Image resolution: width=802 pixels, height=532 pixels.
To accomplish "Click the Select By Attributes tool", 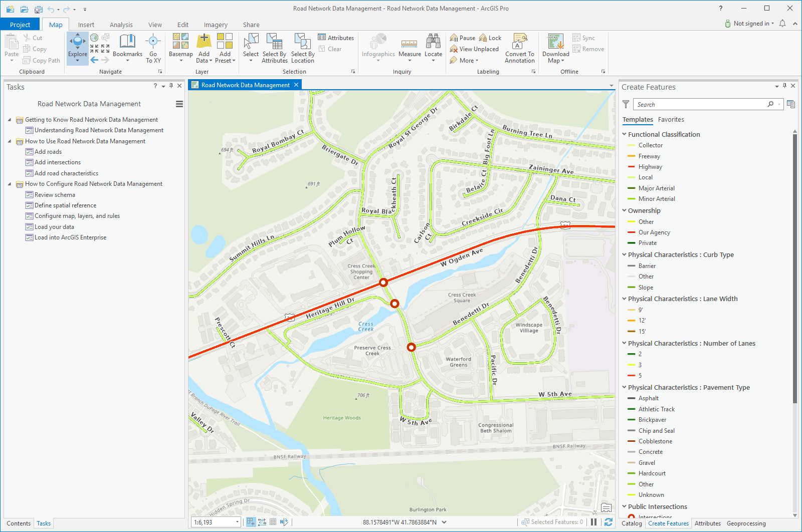I will [274, 48].
